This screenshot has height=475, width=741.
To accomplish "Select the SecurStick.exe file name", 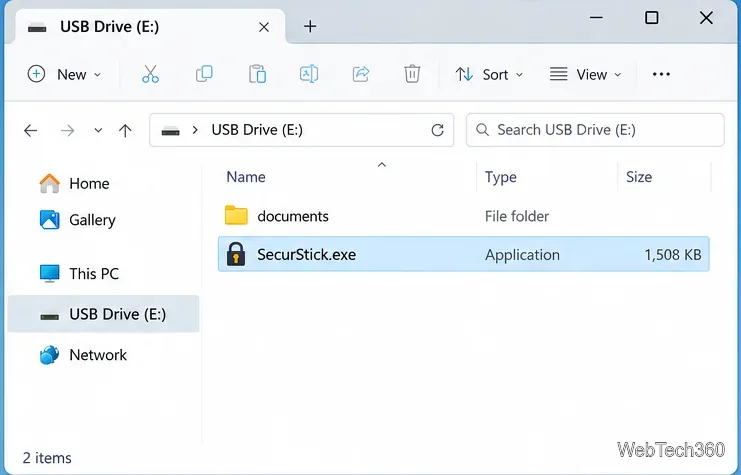I will pos(307,255).
